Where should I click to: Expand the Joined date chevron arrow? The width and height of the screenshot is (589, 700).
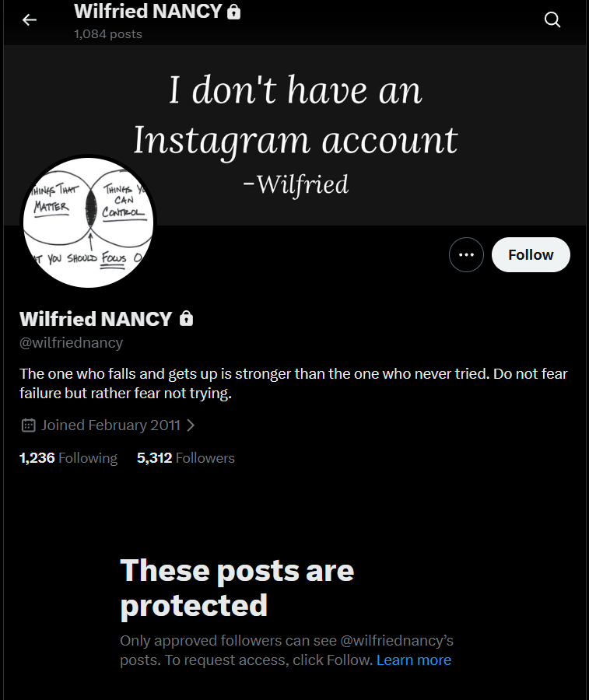point(191,425)
